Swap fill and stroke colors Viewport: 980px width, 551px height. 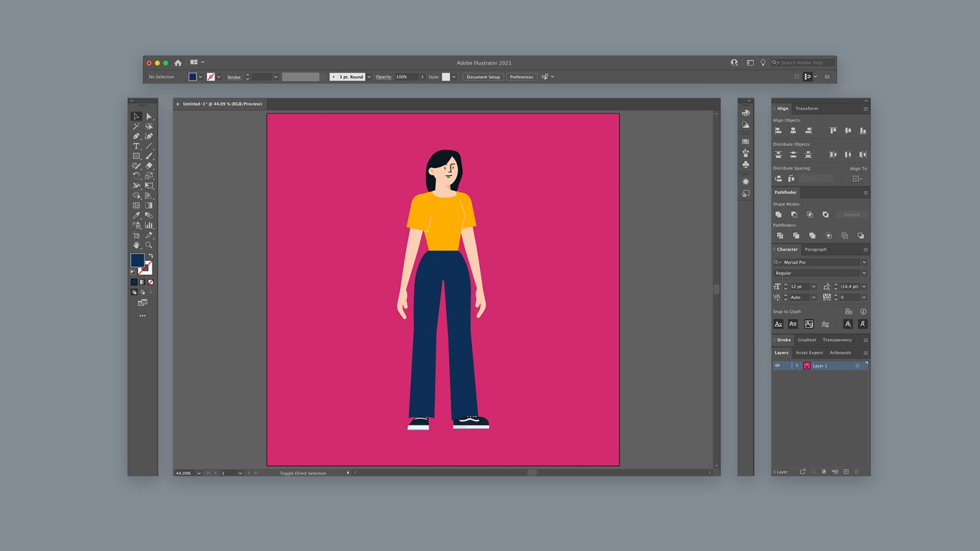151,256
